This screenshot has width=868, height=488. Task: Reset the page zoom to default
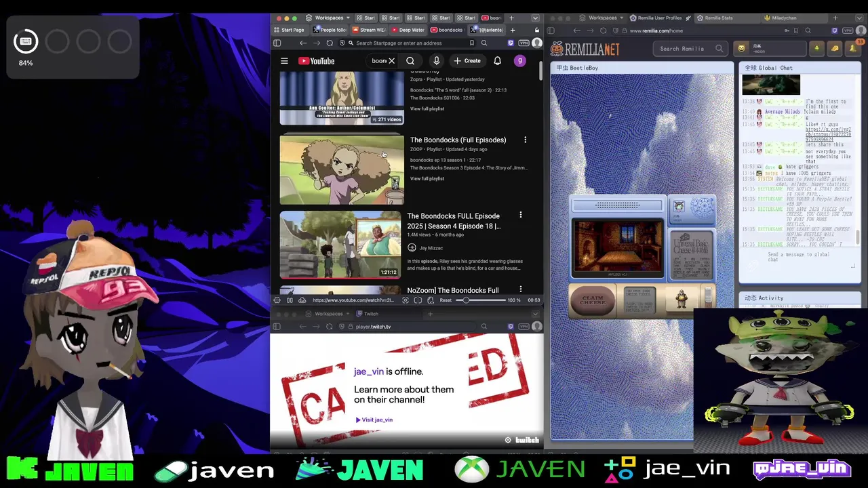pos(446,300)
